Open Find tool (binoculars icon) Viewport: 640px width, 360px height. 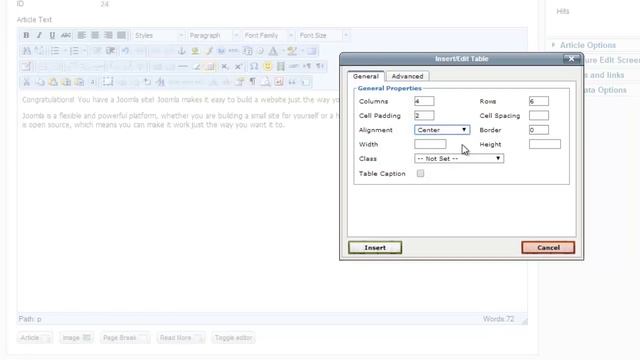click(27, 51)
